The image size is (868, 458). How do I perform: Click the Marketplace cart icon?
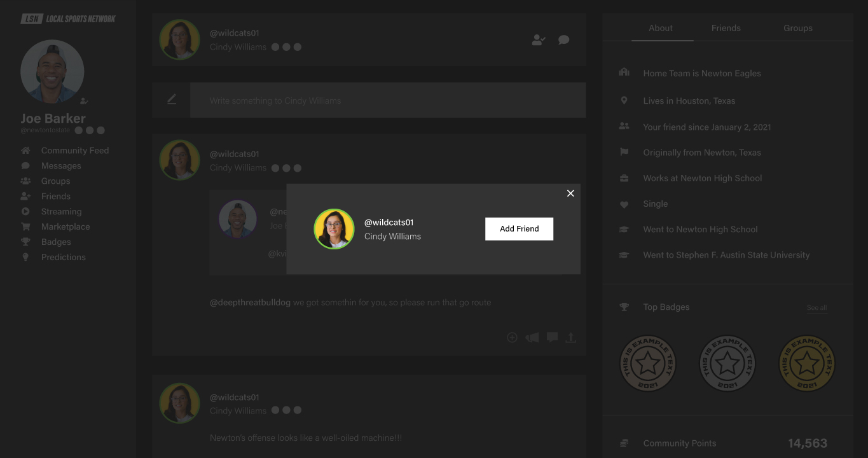pyautogui.click(x=25, y=227)
